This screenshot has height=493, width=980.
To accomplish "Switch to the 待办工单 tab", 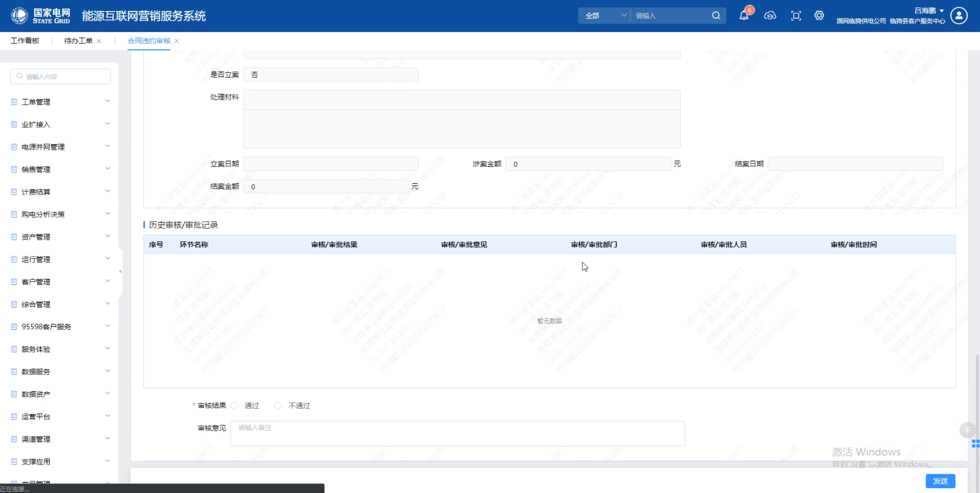I will 78,41.
